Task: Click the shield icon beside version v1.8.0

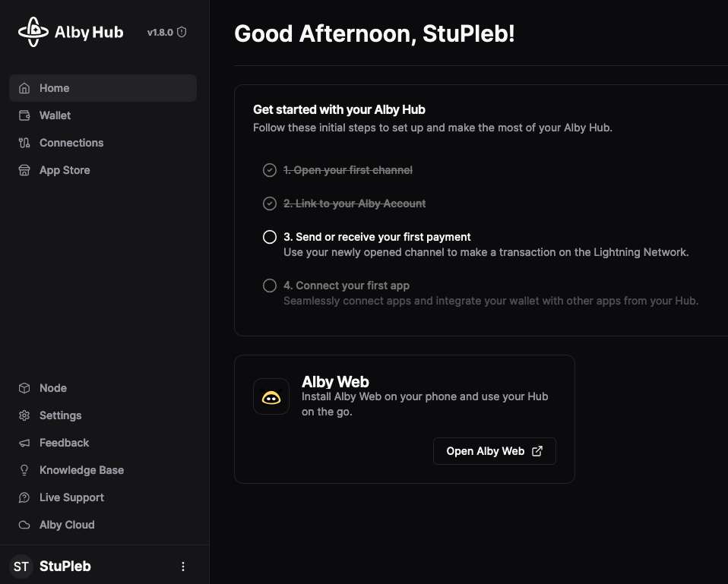Action: pos(182,33)
